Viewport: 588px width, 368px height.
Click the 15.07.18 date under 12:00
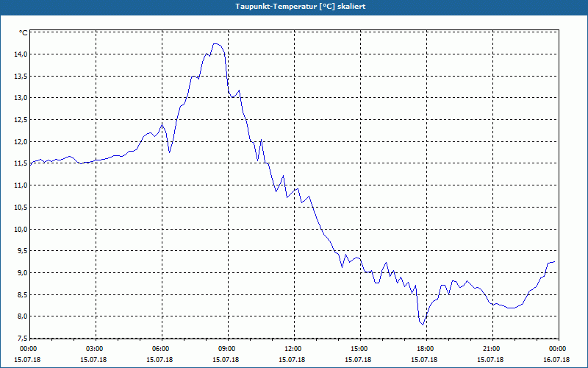point(292,360)
